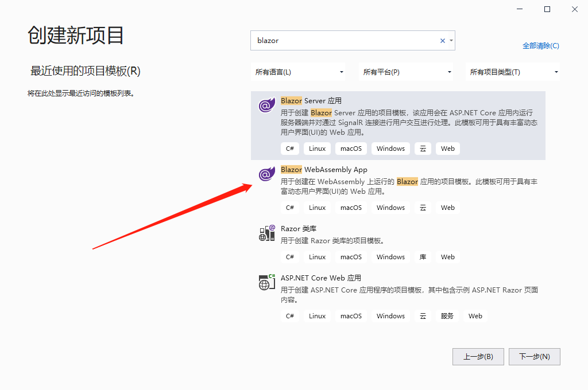Screen dimensions: 588x390
Task: Click the Blazor WebAssembly App template icon
Action: tap(266, 174)
